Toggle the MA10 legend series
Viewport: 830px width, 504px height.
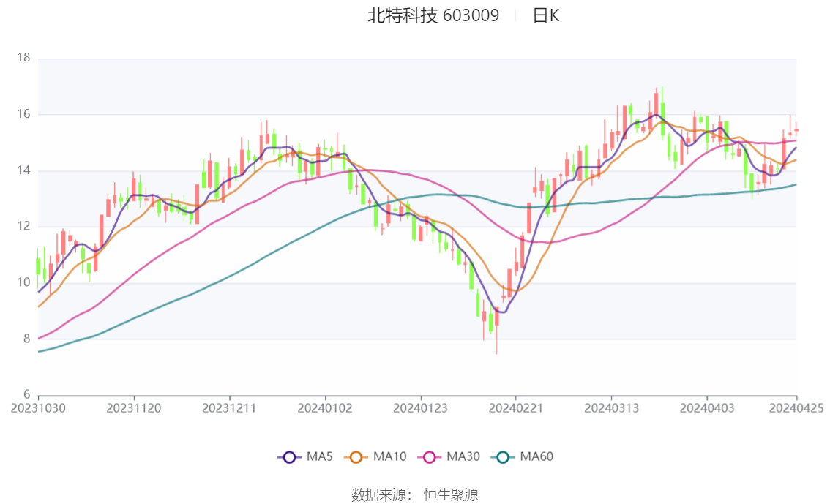(x=375, y=456)
